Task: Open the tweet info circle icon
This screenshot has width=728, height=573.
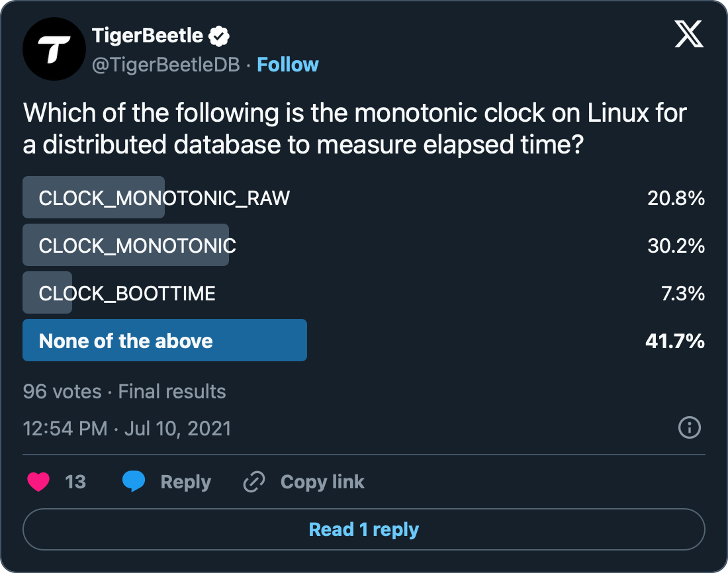Action: tap(690, 427)
